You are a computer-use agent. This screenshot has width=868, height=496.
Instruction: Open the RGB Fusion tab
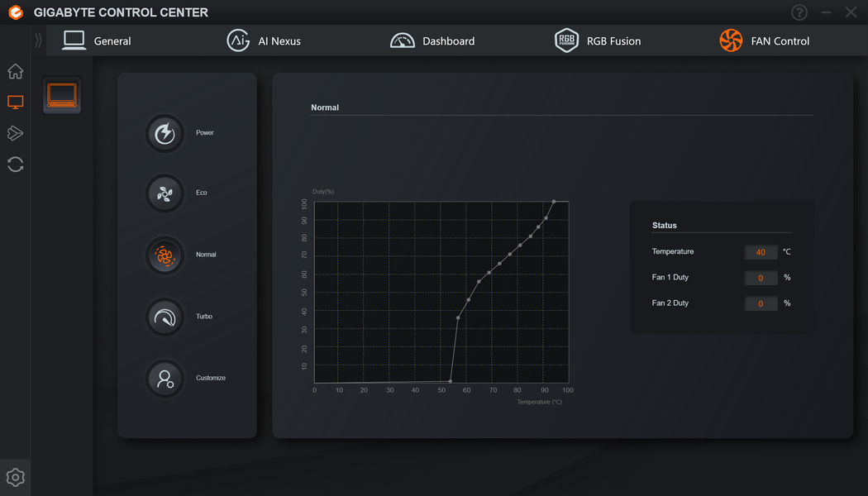click(x=598, y=41)
